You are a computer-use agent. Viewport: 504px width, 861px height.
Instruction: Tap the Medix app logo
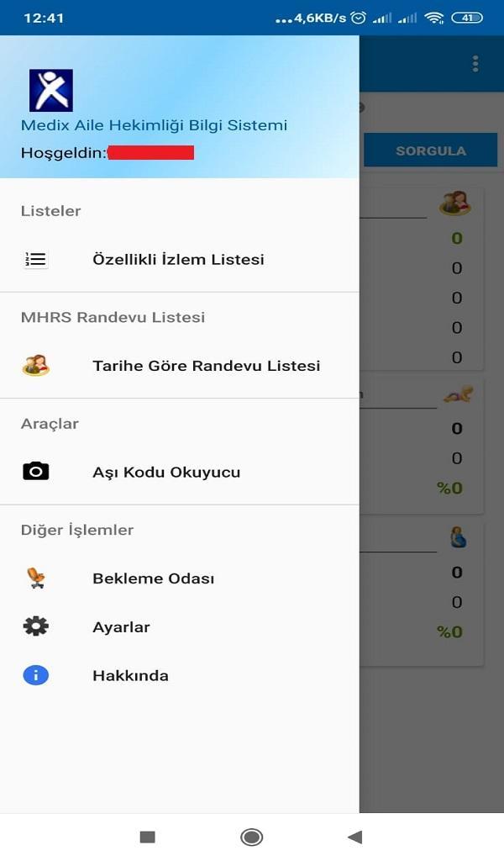[x=51, y=90]
